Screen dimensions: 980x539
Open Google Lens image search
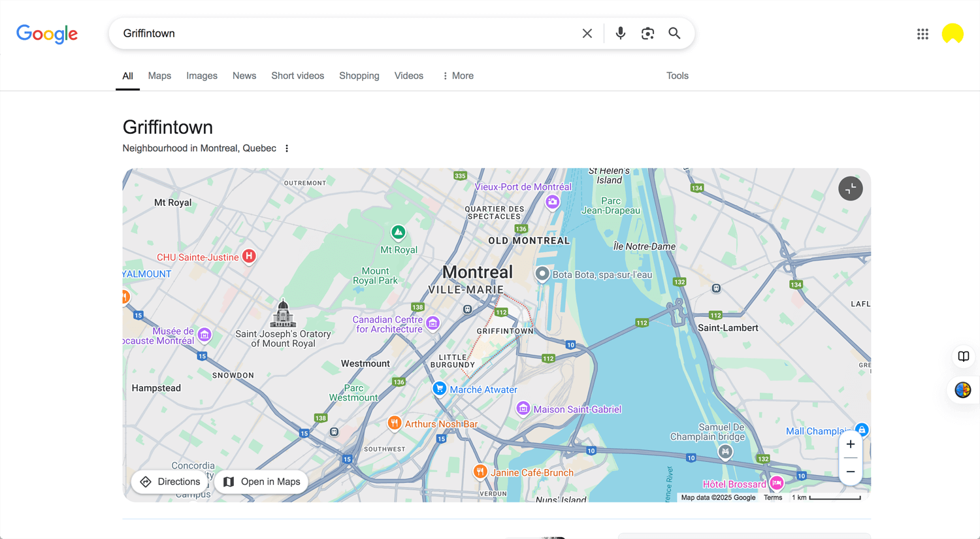[x=647, y=33]
